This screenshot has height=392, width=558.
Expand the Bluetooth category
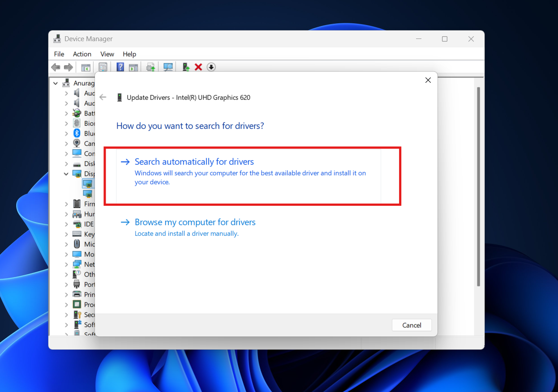(66, 133)
